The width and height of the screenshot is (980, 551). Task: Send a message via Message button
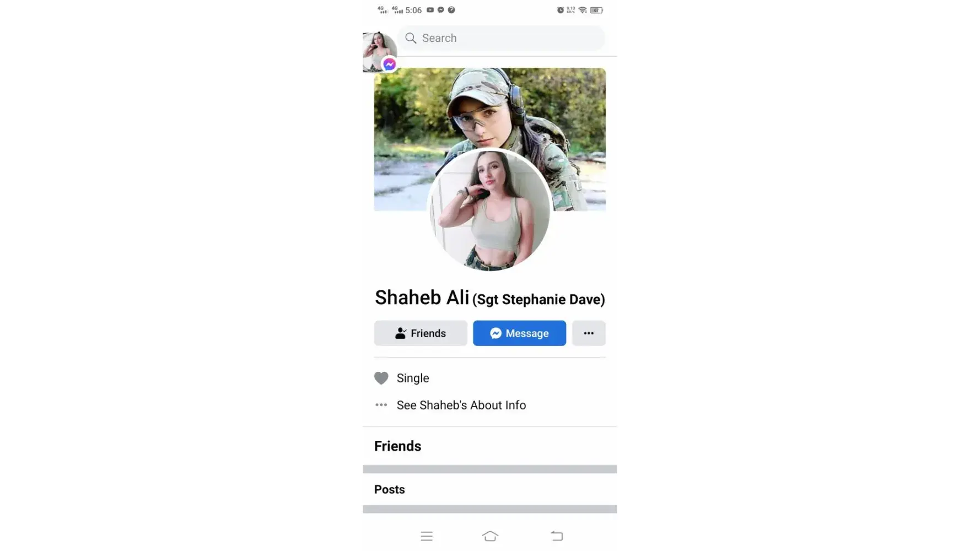519,333
